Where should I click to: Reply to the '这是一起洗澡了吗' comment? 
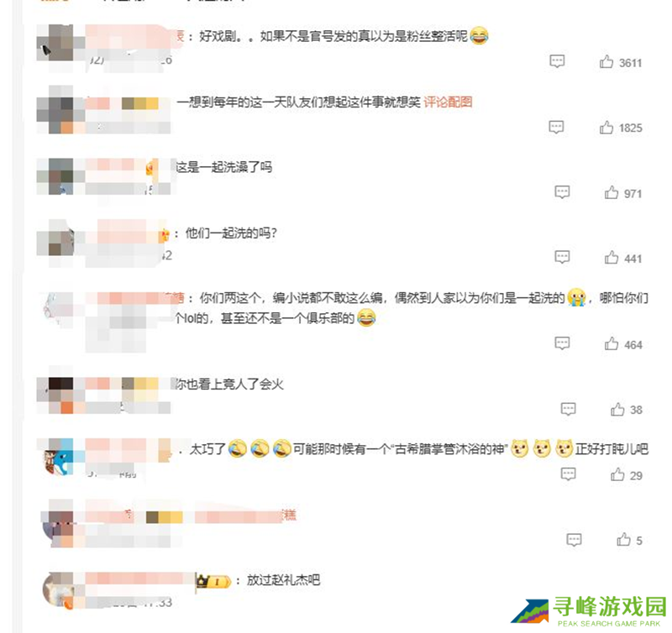[562, 192]
